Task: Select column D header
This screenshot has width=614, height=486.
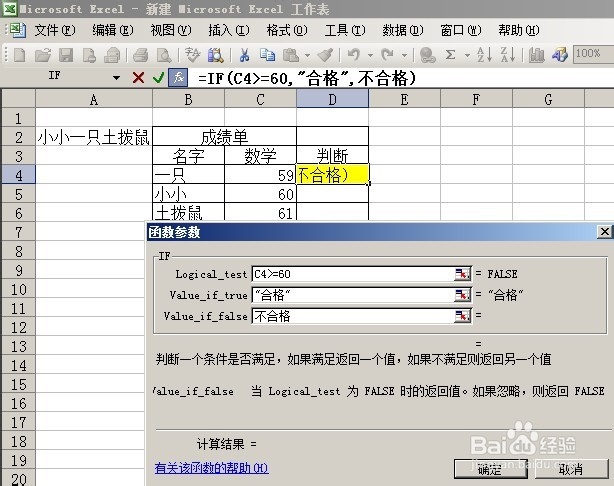Action: pyautogui.click(x=332, y=99)
